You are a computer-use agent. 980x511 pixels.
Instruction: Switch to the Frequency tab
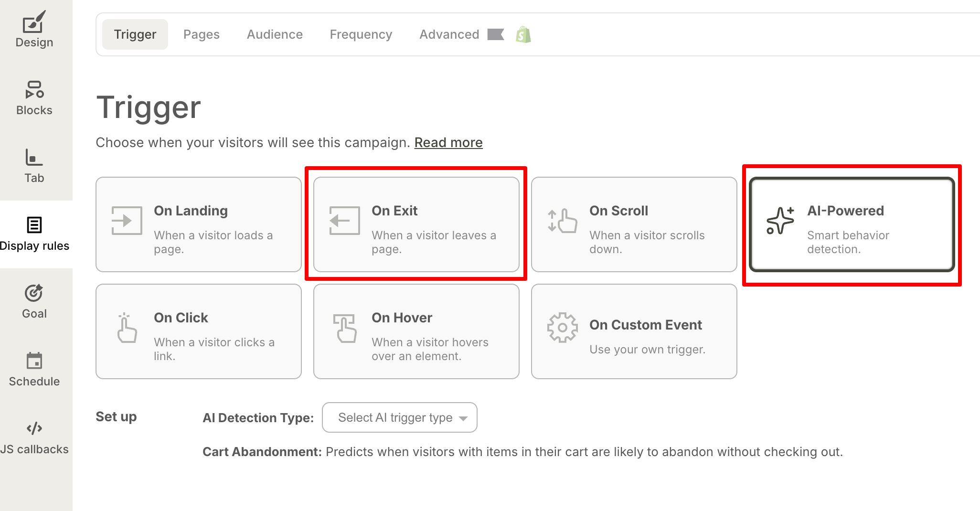tap(361, 34)
